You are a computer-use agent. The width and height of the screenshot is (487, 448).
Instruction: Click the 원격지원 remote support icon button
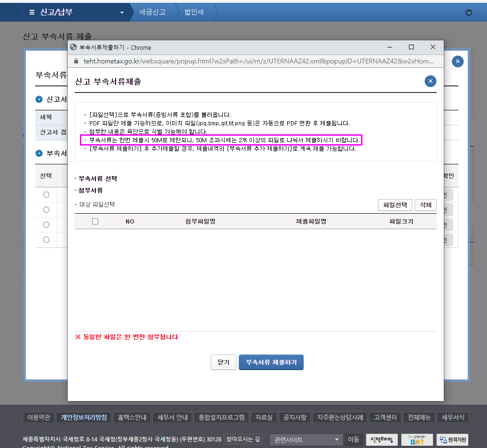453,440
